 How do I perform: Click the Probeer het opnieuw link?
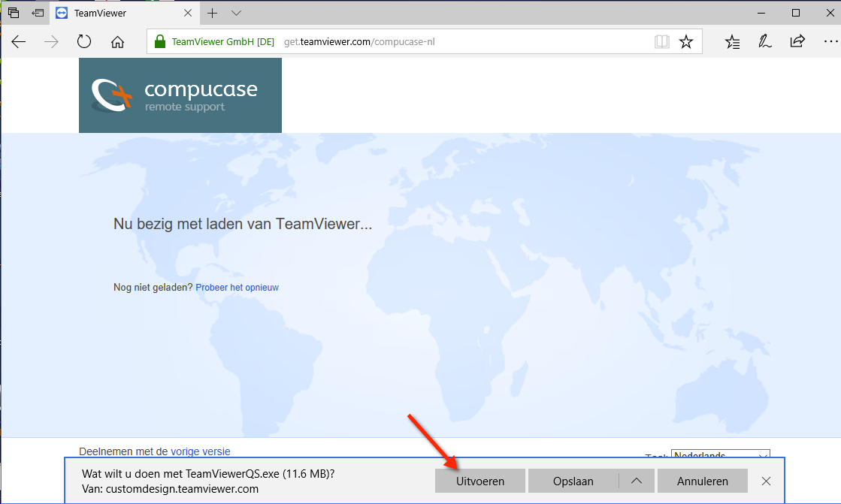[237, 287]
